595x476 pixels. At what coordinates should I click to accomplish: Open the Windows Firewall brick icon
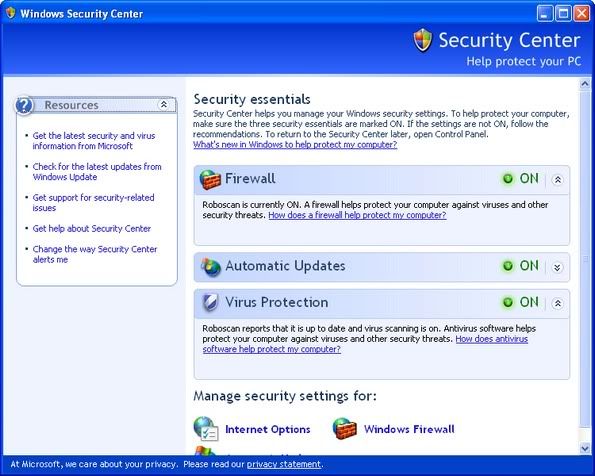pyautogui.click(x=345, y=429)
